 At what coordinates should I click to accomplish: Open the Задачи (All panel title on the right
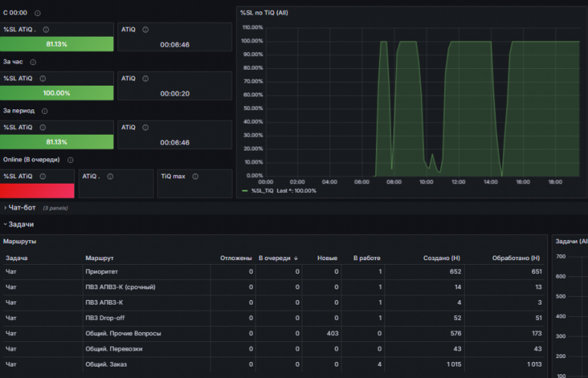pyautogui.click(x=571, y=242)
